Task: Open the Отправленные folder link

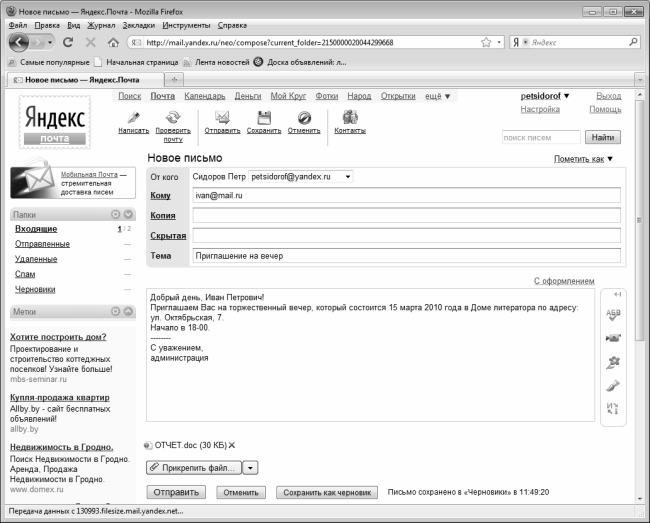Action: 42,244
